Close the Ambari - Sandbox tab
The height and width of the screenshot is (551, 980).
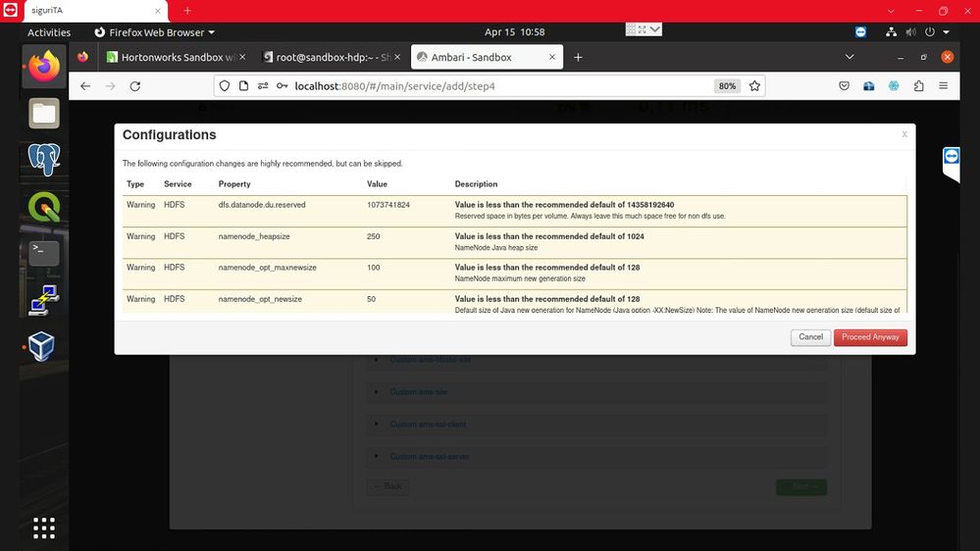(552, 57)
